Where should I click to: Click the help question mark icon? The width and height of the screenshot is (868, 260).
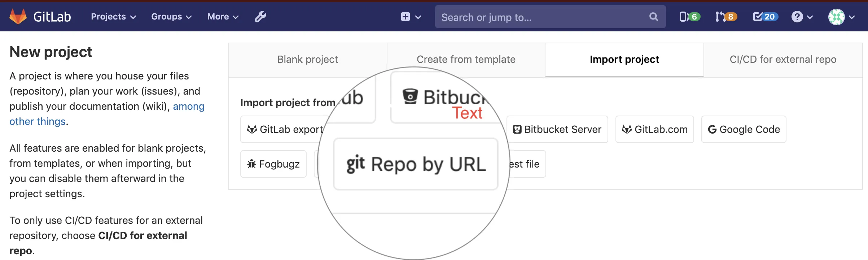point(797,17)
